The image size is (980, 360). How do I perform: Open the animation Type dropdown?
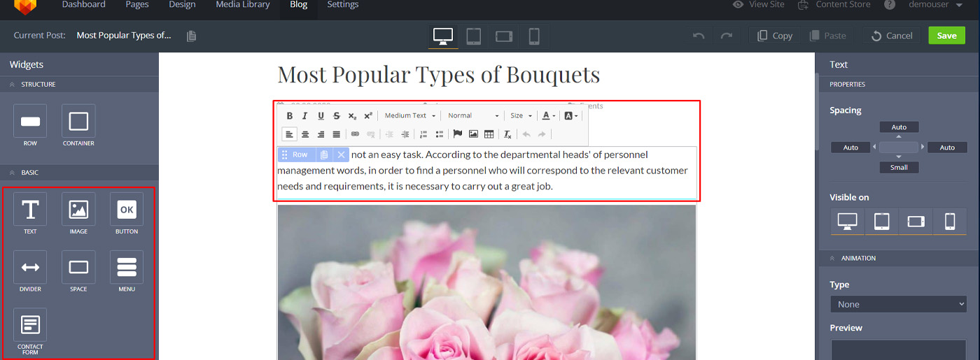point(897,304)
